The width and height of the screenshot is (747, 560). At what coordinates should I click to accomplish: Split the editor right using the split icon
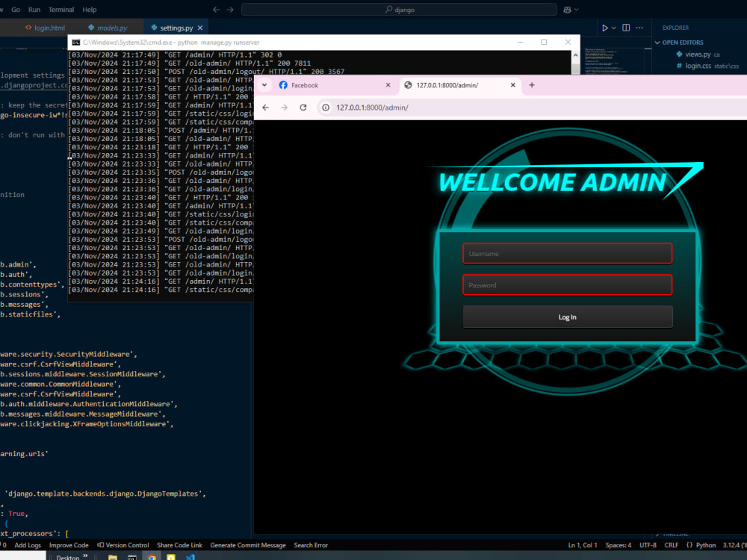(x=626, y=28)
